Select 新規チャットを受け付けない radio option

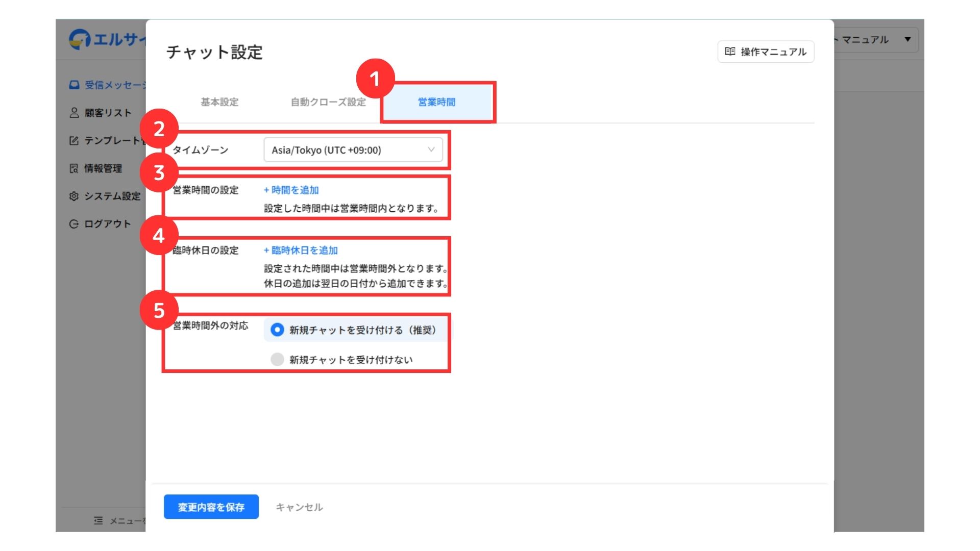click(277, 360)
